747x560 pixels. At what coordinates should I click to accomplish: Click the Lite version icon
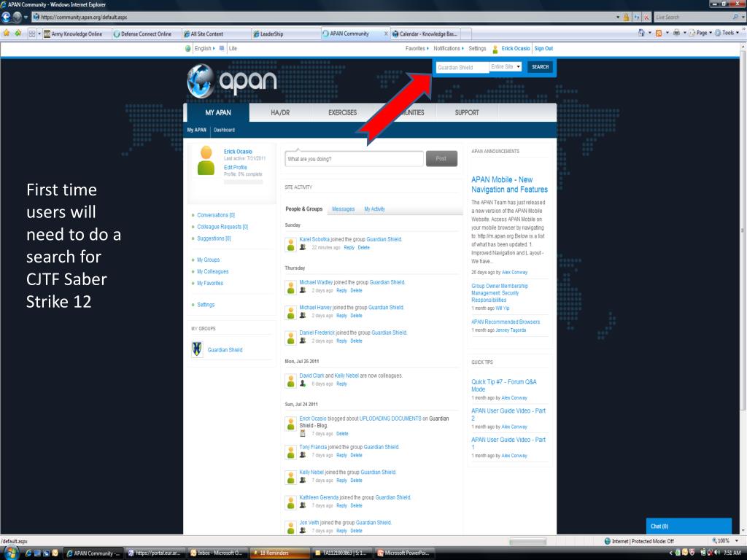click(222, 48)
